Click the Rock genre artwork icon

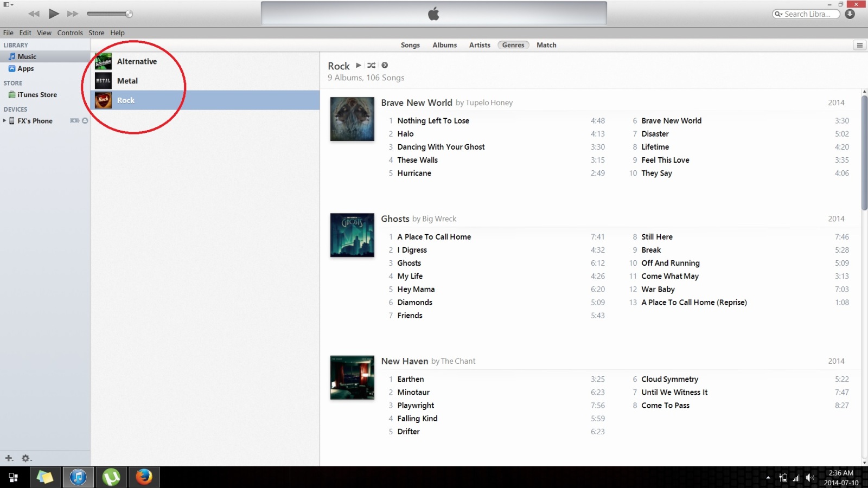[x=103, y=100]
